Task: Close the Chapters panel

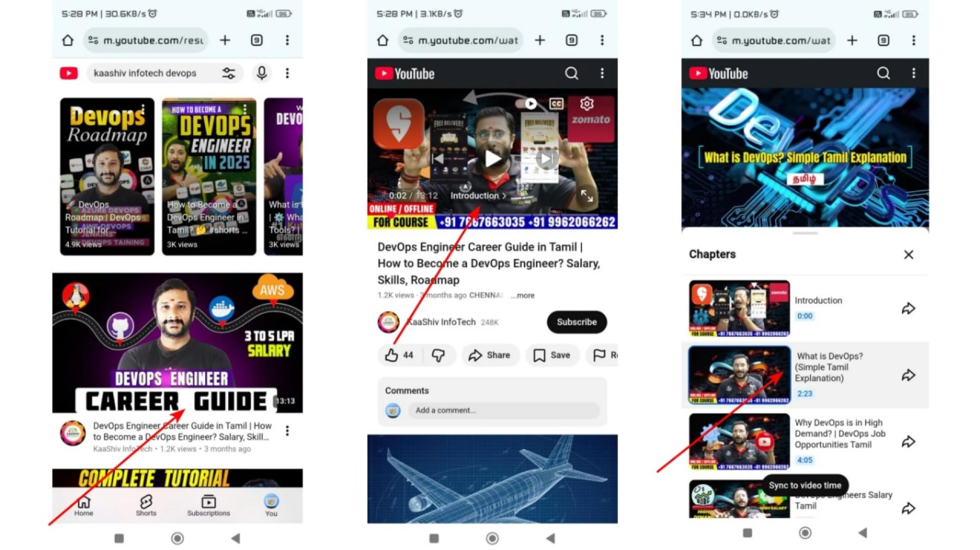Action: tap(908, 255)
